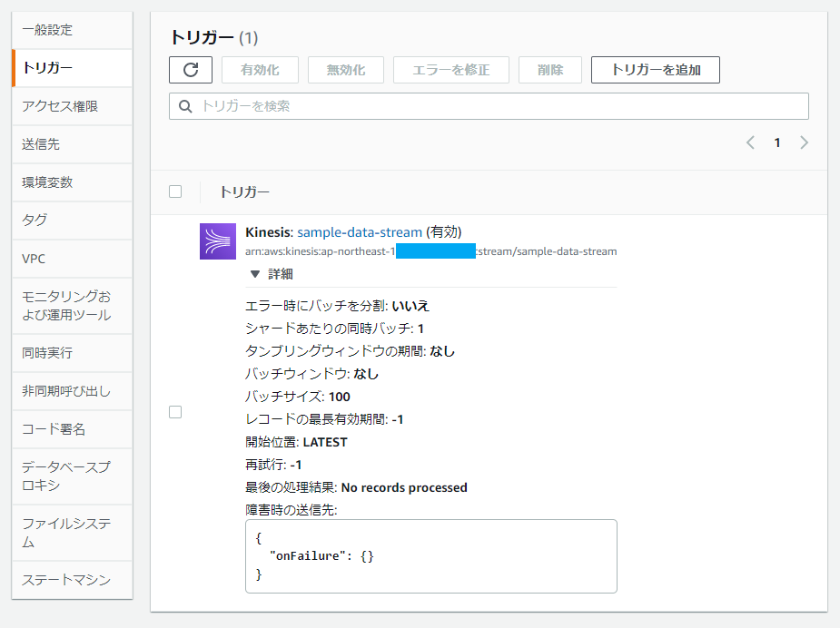Open アクセス権限 in sidebar
This screenshot has height=628, width=840.
pyautogui.click(x=72, y=106)
